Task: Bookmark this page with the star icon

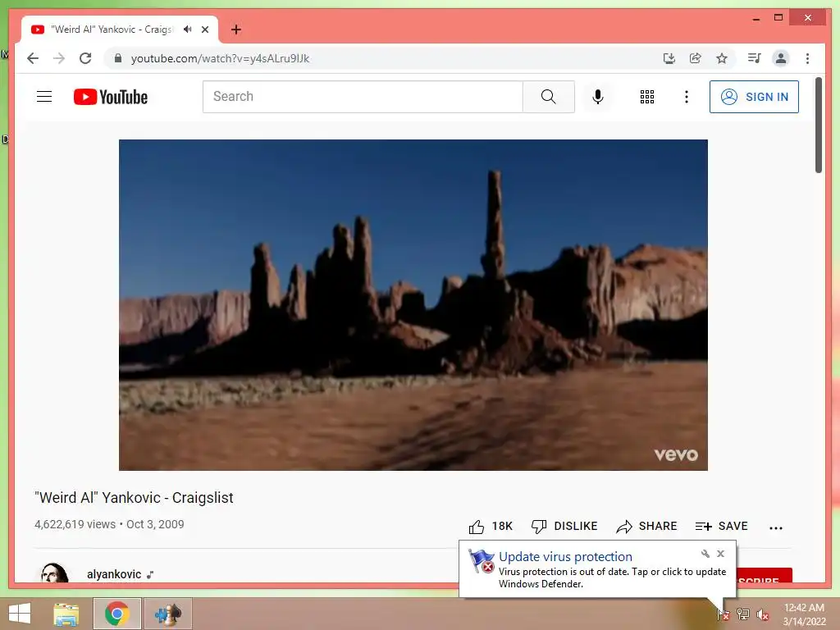Action: pyautogui.click(x=722, y=58)
